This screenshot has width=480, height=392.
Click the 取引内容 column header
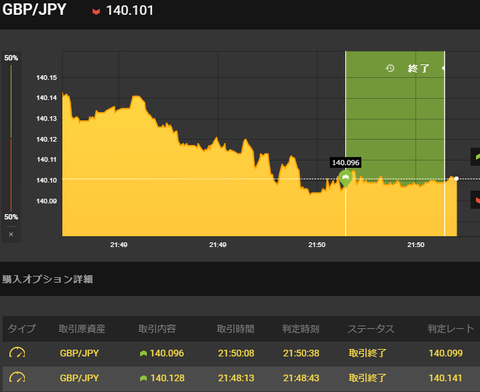pyautogui.click(x=157, y=329)
